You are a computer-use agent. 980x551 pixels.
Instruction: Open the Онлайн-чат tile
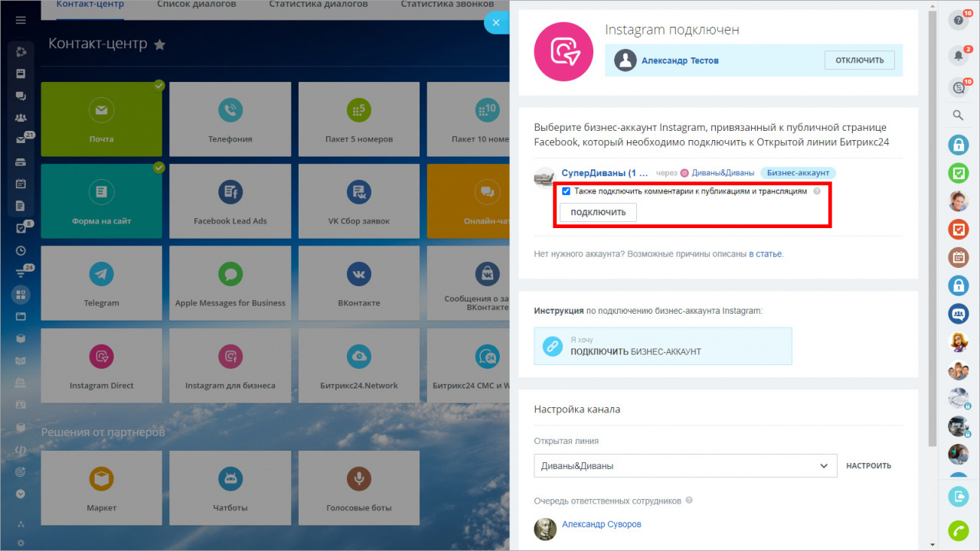pyautogui.click(x=469, y=201)
